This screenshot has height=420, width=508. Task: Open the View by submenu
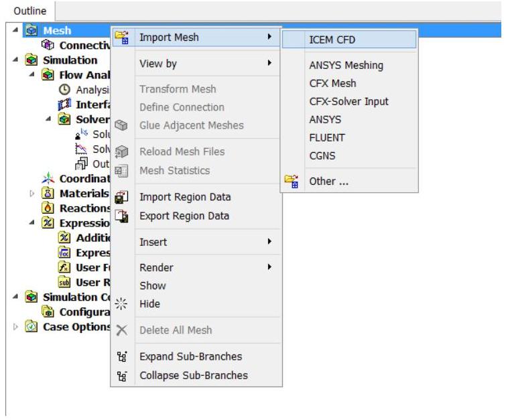point(196,64)
